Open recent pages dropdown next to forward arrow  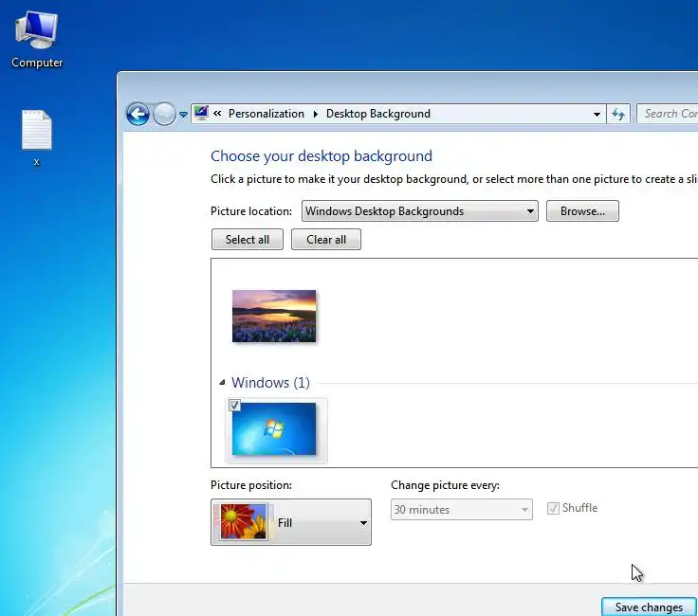183,115
